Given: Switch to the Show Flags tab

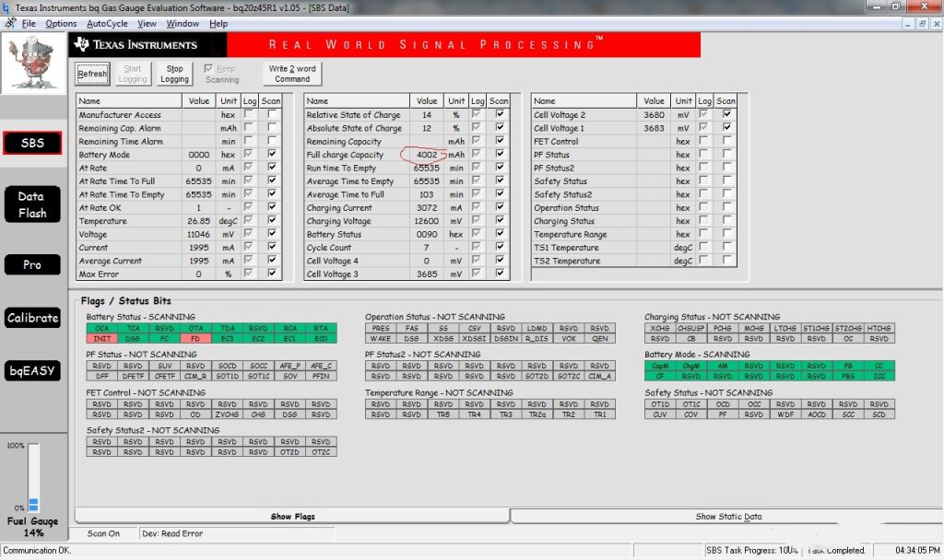Looking at the screenshot, I should pyautogui.click(x=292, y=516).
